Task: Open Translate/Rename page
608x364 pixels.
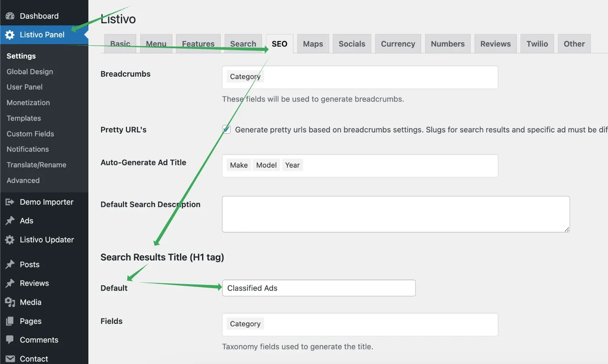Action: (37, 165)
